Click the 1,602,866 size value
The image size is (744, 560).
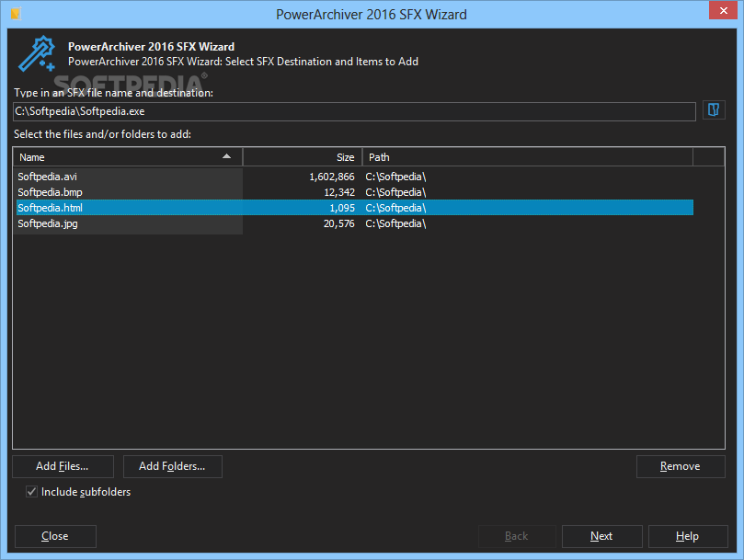[332, 177]
